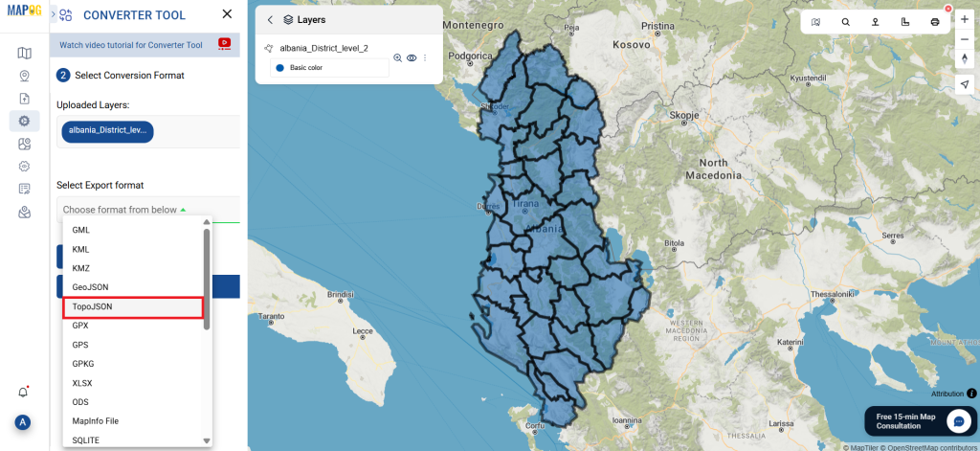Select the place-marker pin tool on map toolbar
The width and height of the screenshot is (980, 451).
(x=876, y=22)
